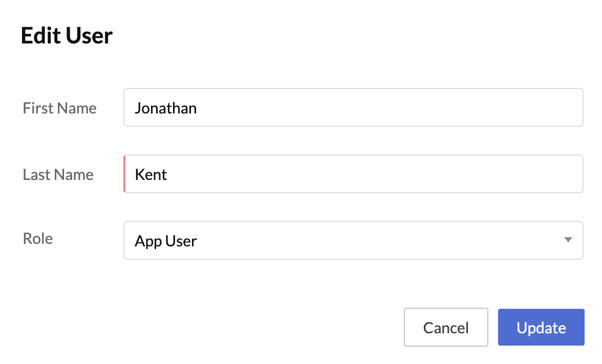Click the red validation indicator on Last Name
The height and width of the screenshot is (364, 602).
point(125,173)
